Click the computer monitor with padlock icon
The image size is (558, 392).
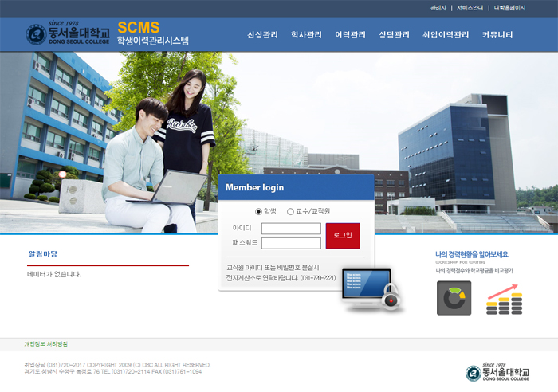click(x=370, y=288)
